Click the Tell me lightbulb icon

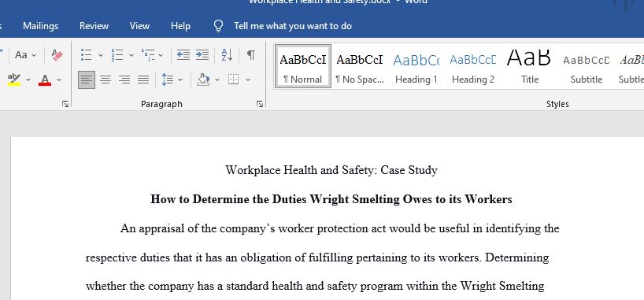point(219,26)
